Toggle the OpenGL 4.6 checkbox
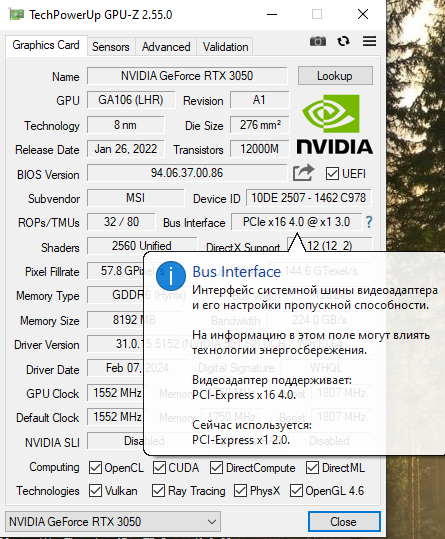Viewport: 445px width, 539px height. (x=296, y=491)
